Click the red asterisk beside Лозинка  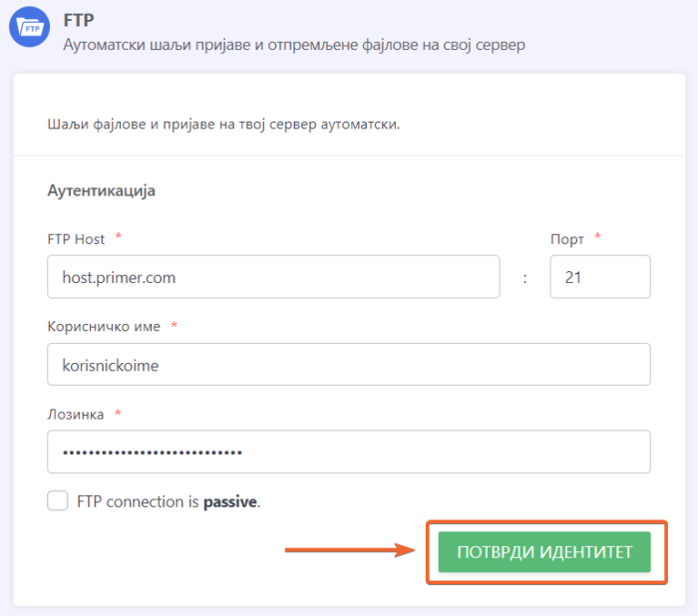coord(118,413)
